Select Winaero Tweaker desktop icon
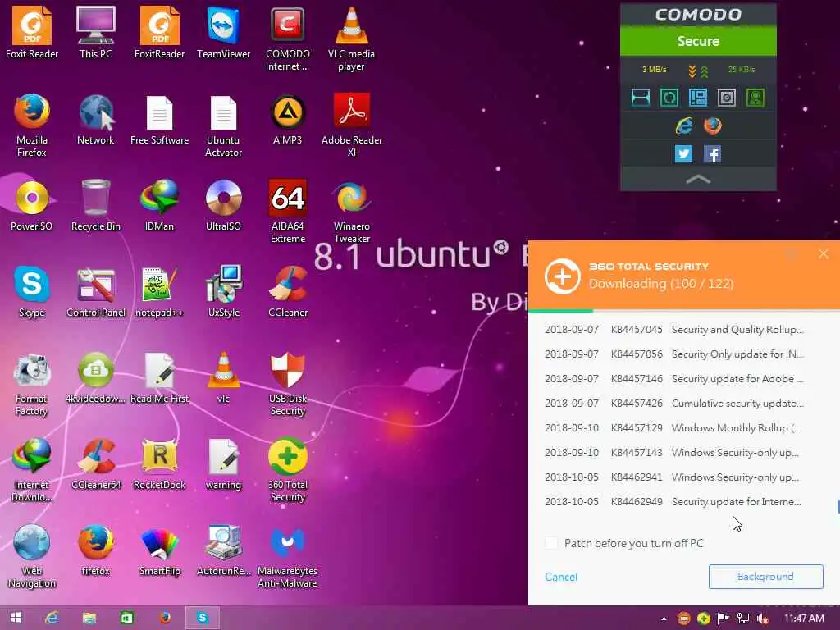The image size is (840, 630). [351, 211]
